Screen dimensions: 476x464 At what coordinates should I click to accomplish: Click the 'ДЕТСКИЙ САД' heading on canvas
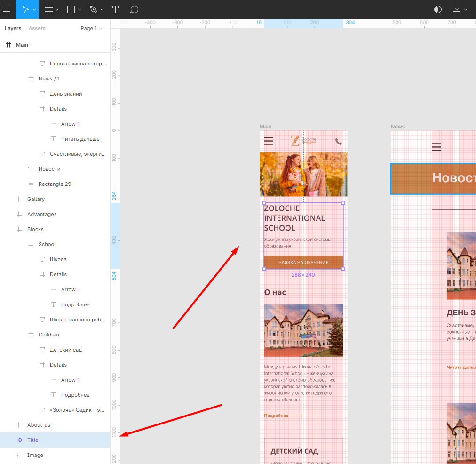point(294,452)
